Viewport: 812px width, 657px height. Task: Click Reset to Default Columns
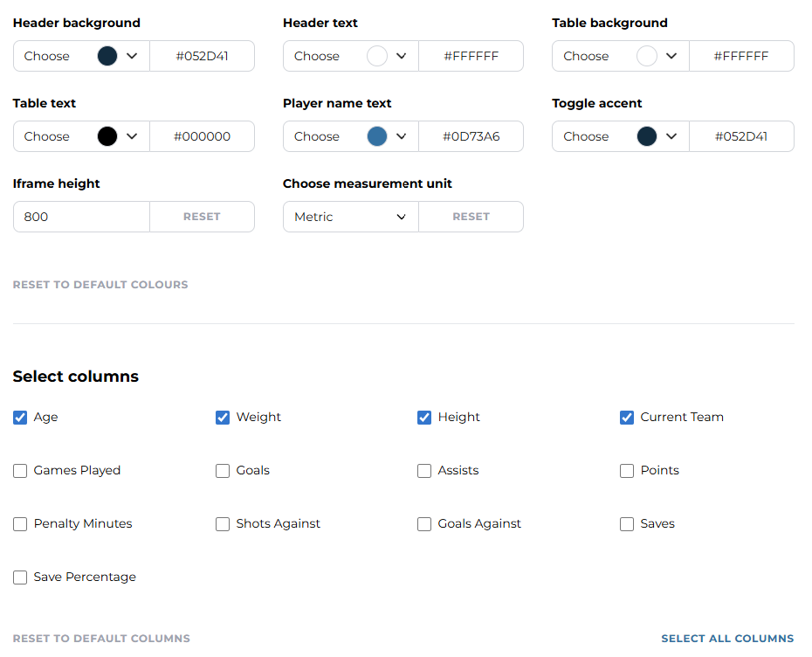[101, 639]
